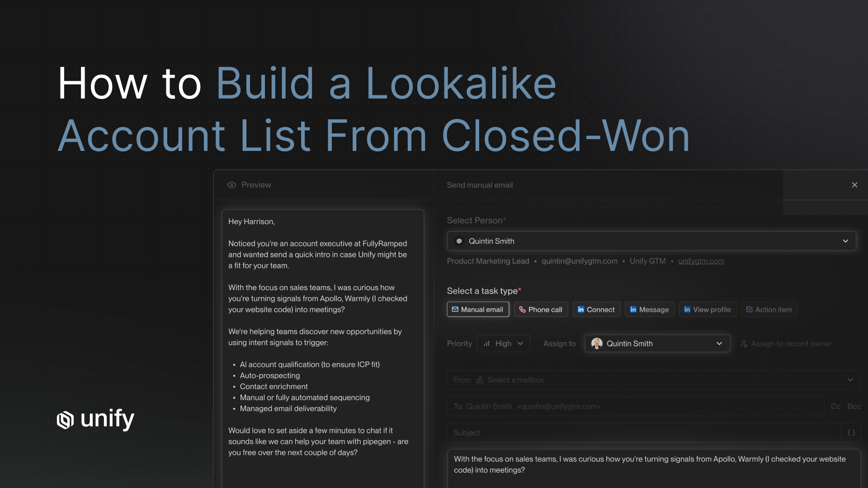Click the "Auto-prospecting" bullet in the preview

pyautogui.click(x=270, y=375)
